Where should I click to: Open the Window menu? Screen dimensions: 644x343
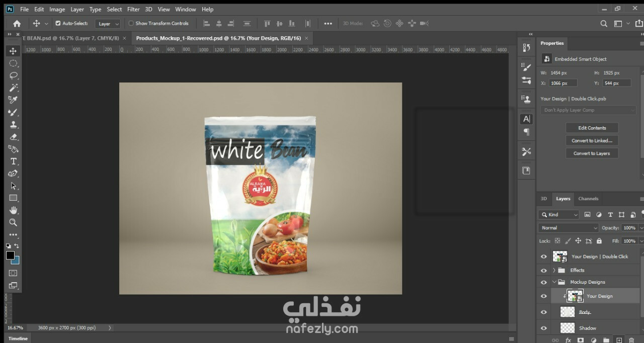click(186, 9)
